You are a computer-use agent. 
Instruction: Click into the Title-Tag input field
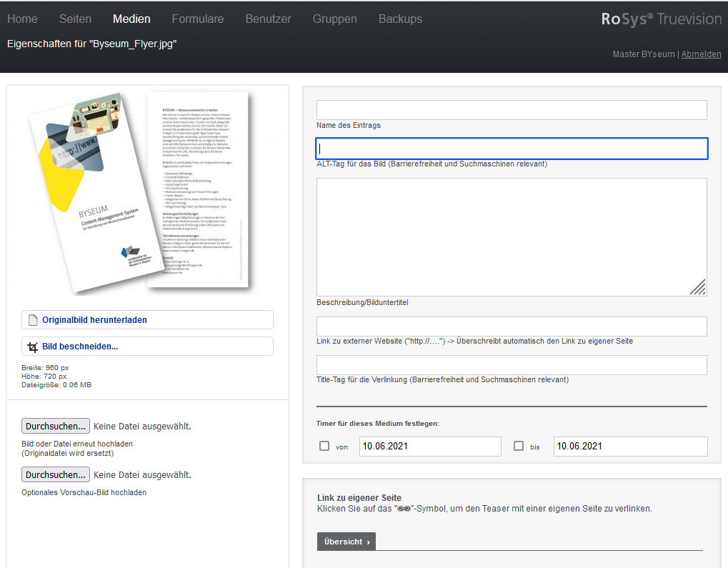coord(512,365)
